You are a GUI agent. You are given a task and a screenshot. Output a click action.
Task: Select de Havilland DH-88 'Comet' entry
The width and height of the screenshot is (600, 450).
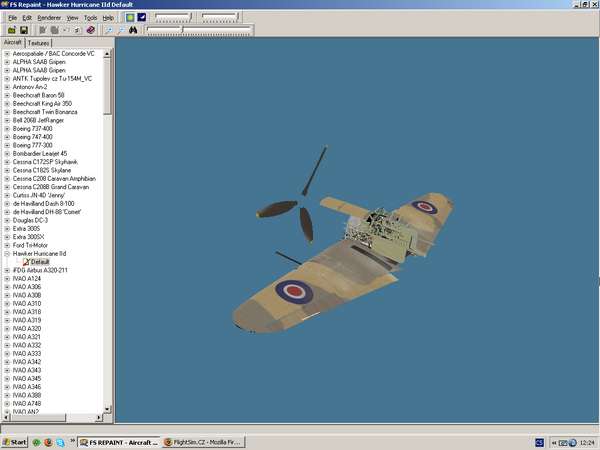pos(47,212)
